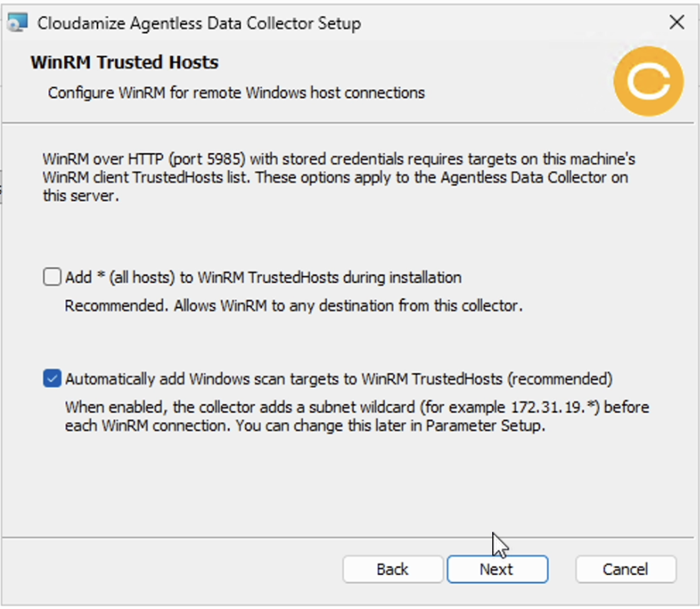Click the separator line below the header banner
Image resolution: width=700 pixels, height=609 pixels.
(x=348, y=122)
